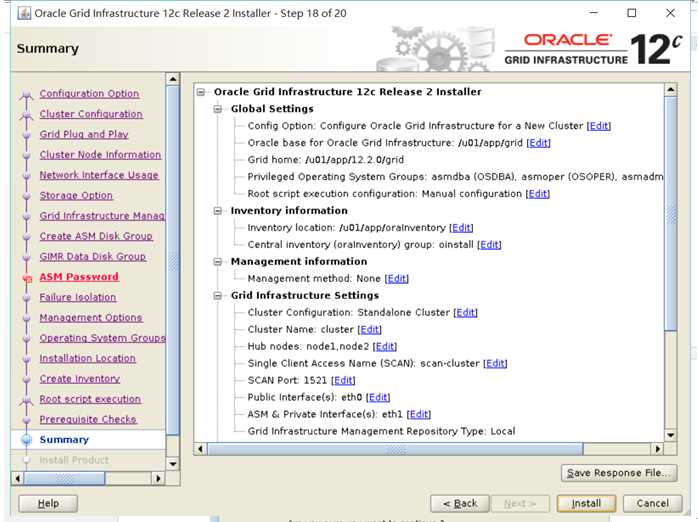
Task: Edit the Management method
Action: 397,279
